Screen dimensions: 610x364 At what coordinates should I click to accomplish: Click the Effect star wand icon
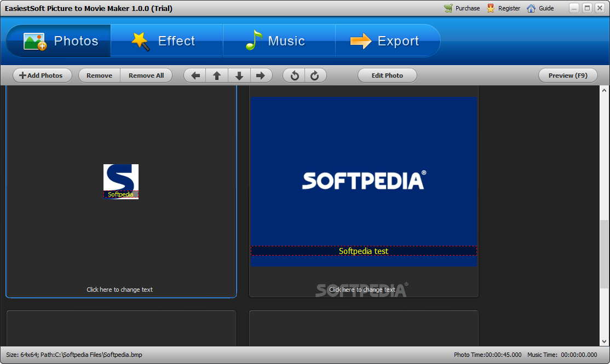140,41
